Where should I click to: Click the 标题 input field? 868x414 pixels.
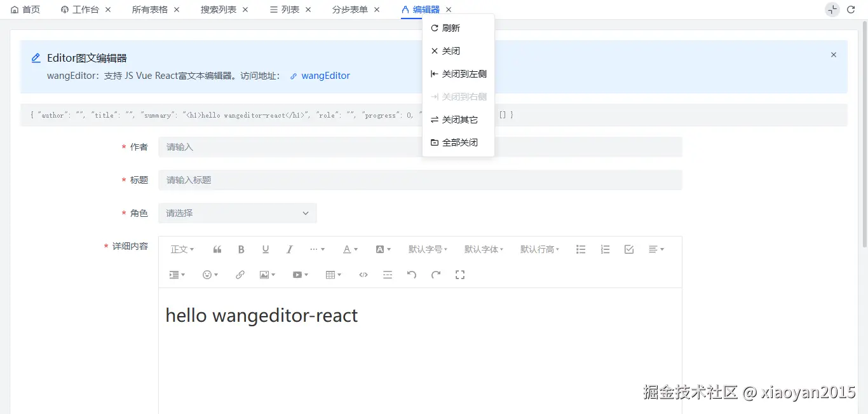(x=420, y=180)
